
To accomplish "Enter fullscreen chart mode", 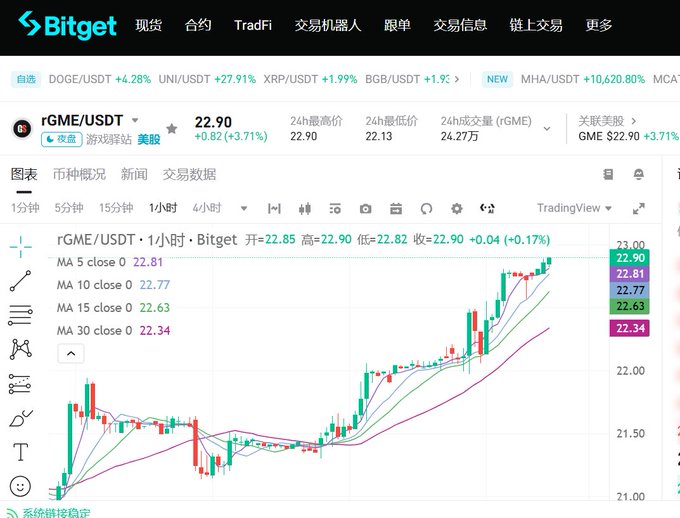I will 638,209.
